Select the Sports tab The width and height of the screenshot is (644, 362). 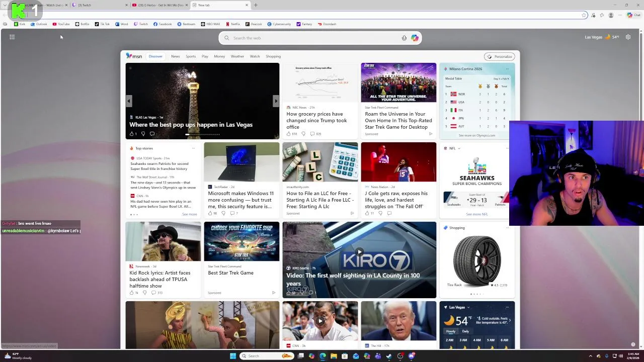[191, 56]
